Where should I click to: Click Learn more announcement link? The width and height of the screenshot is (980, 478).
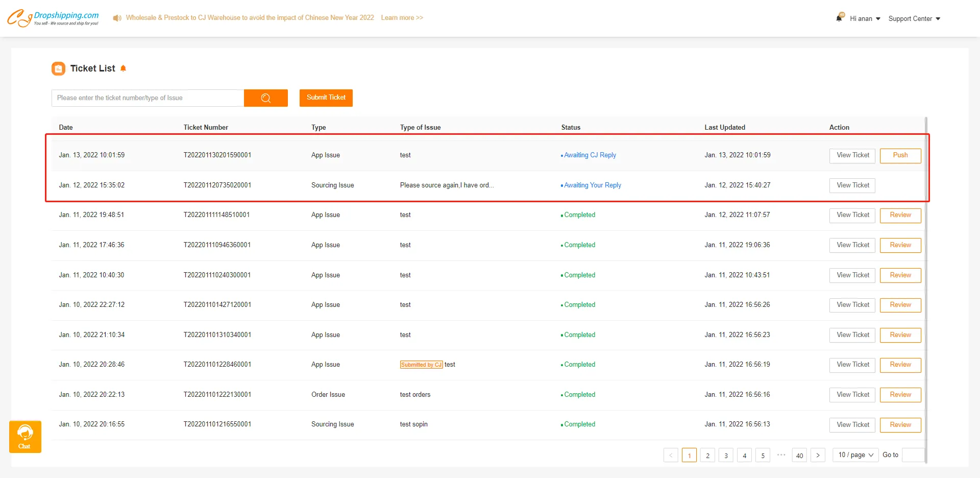pos(402,18)
